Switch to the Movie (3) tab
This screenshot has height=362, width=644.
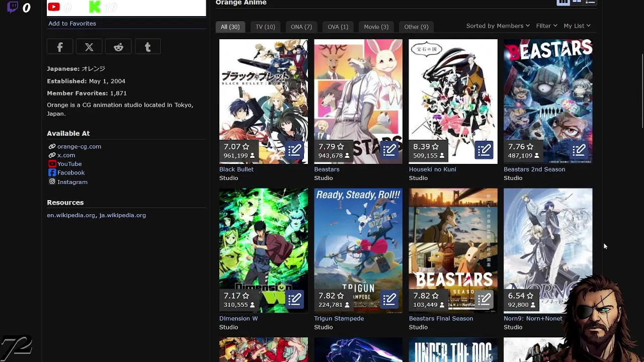pyautogui.click(x=376, y=27)
